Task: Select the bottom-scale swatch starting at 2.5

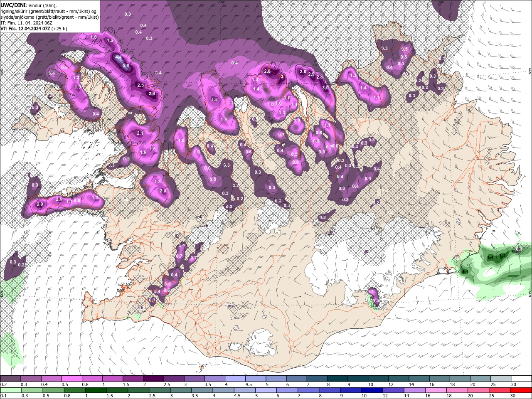Action: (160, 390)
